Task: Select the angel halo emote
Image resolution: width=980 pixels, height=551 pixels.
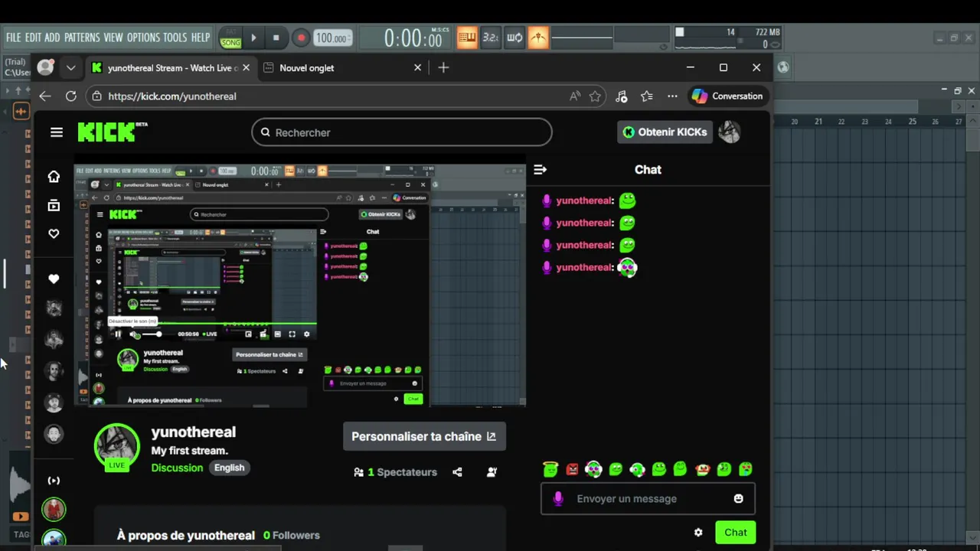Action: click(550, 469)
